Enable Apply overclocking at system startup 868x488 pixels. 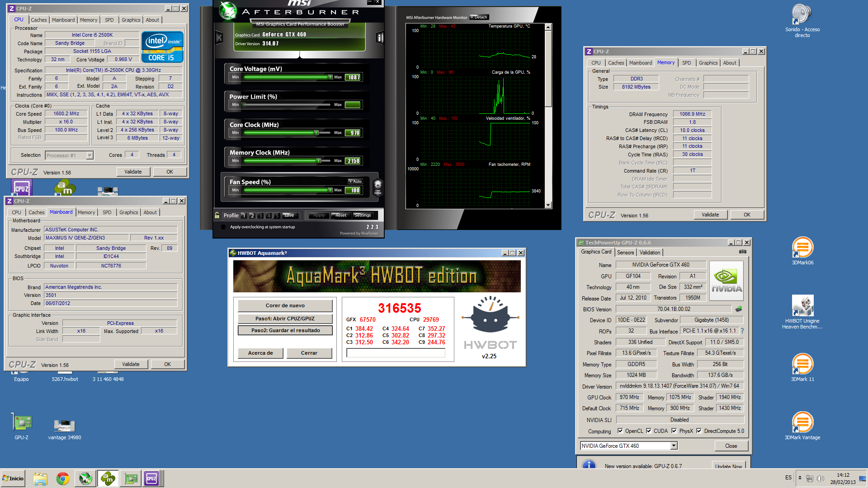point(223,227)
